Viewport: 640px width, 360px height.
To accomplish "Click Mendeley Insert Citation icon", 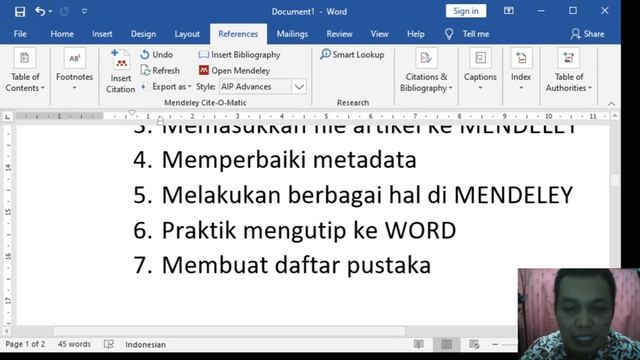I will coord(120,71).
